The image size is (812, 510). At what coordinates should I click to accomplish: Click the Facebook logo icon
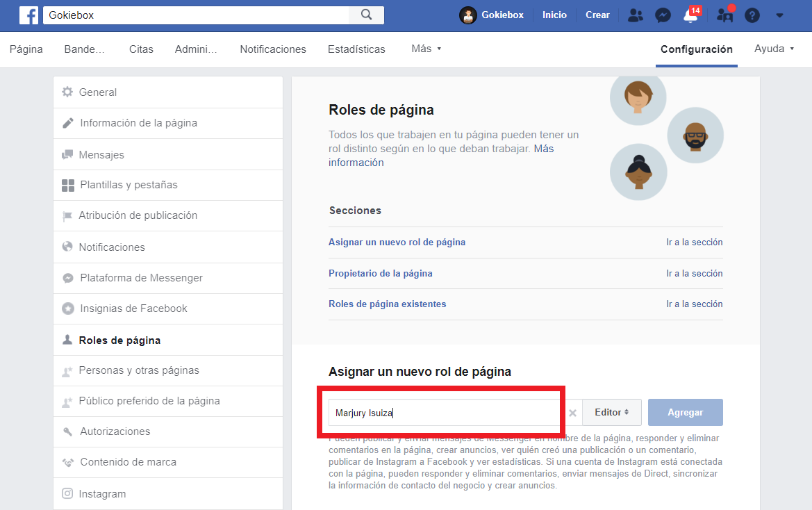[x=29, y=15]
